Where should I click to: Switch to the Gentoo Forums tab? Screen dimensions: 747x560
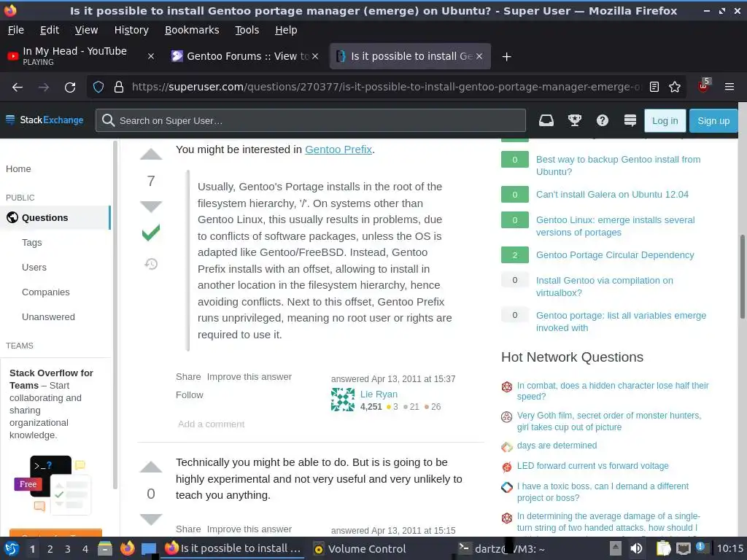click(x=244, y=56)
